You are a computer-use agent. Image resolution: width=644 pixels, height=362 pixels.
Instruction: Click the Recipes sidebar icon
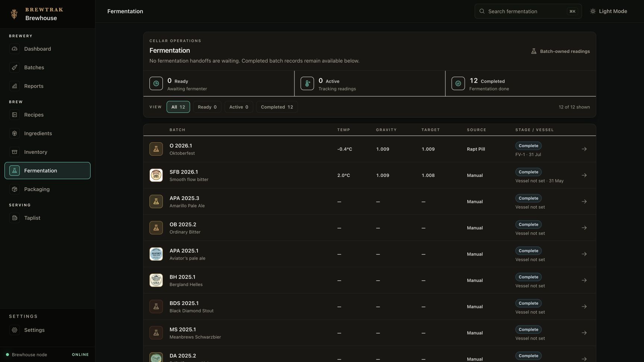point(15,115)
